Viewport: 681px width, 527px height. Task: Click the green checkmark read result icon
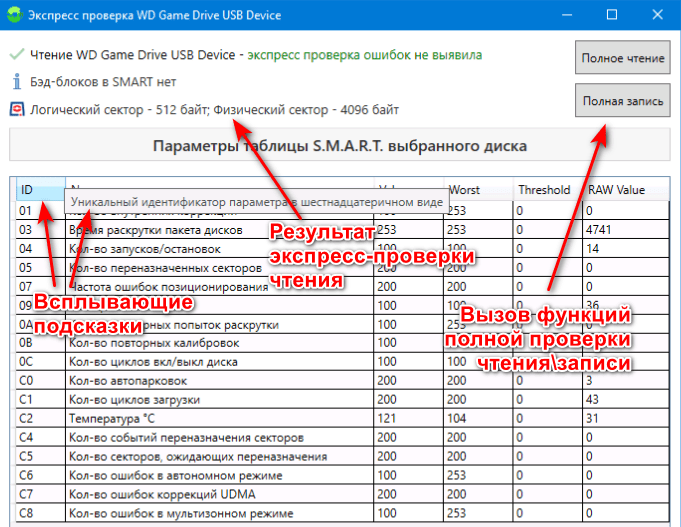click(17, 55)
